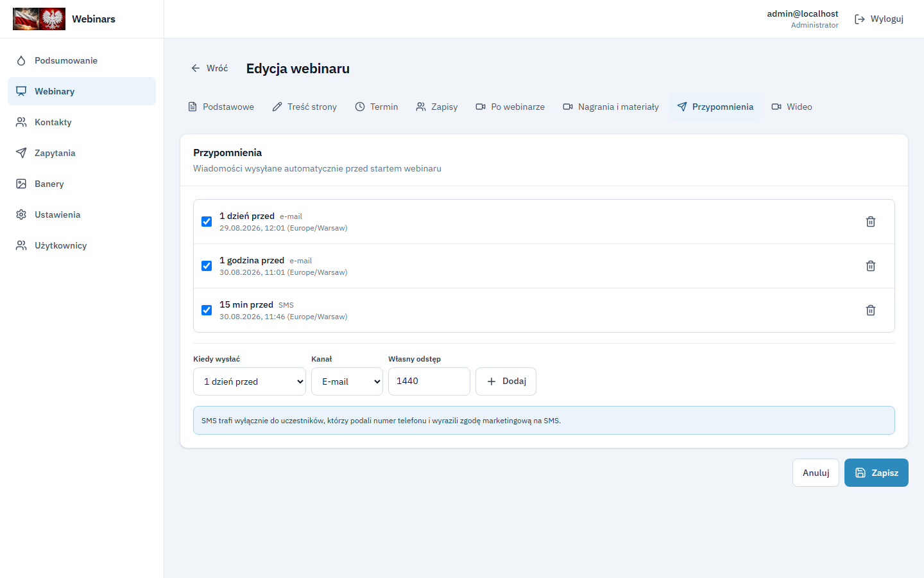Open Ustawienia via gear icon in sidebar
This screenshot has width=924, height=578.
coord(21,215)
